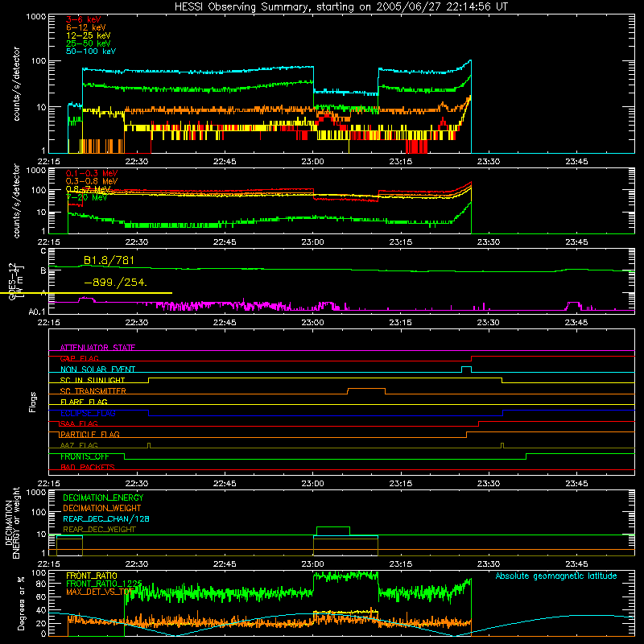Screen dimensions: 644x644
Task: Click the 0.3-0.8 MeV legend label
Action: point(92,181)
